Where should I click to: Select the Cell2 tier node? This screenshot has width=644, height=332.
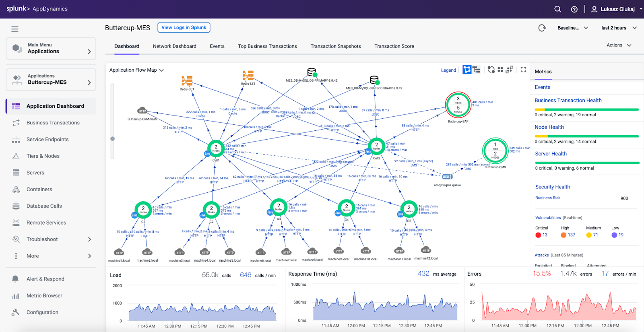coord(377,146)
